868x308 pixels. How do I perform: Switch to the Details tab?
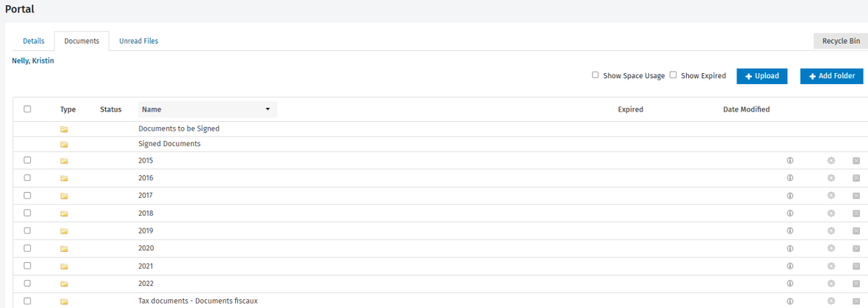tap(33, 41)
